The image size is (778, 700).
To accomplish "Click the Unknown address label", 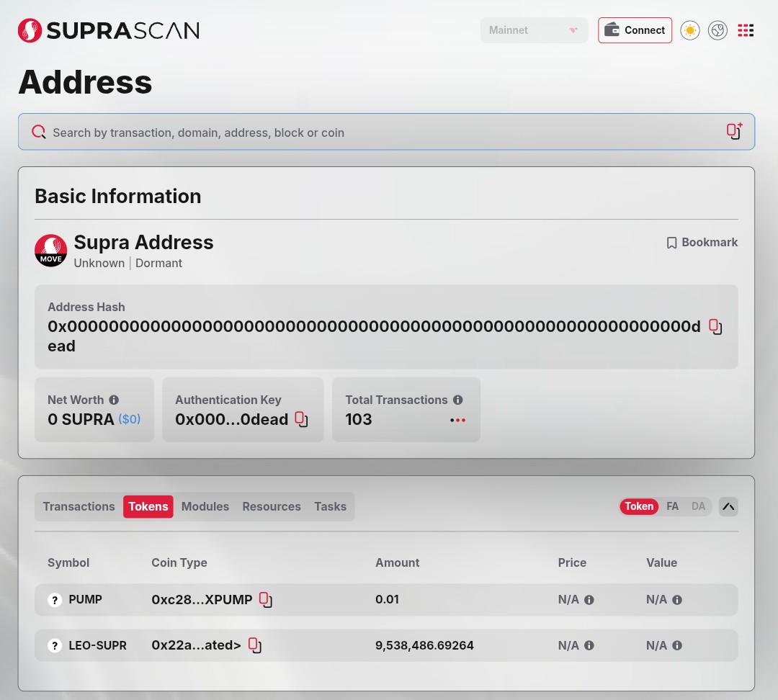I will [99, 263].
